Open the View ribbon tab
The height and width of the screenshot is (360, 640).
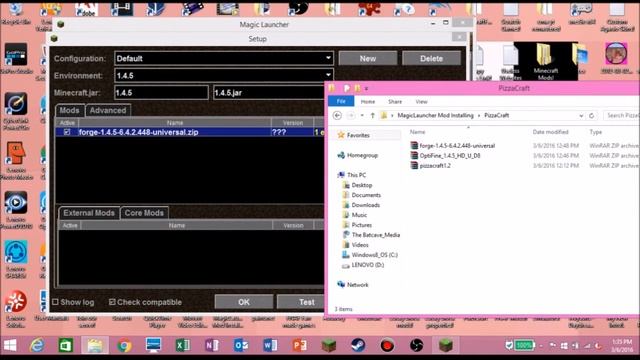click(421, 102)
